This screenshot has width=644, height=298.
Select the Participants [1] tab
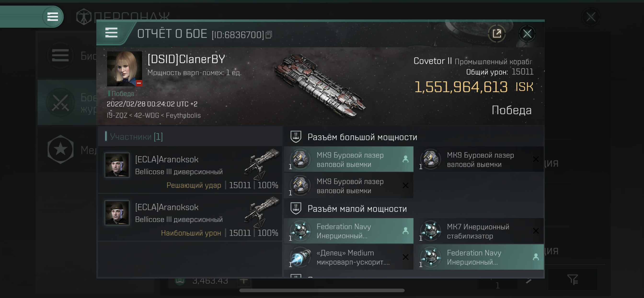pos(136,137)
